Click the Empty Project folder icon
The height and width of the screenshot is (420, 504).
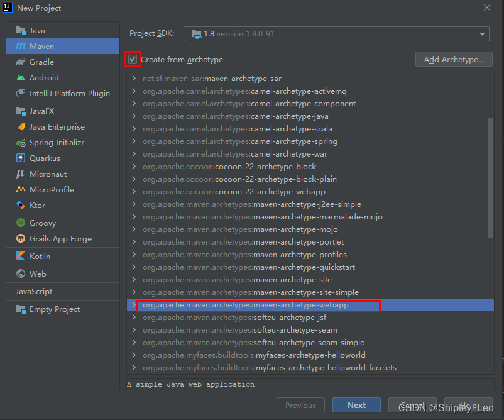click(21, 309)
